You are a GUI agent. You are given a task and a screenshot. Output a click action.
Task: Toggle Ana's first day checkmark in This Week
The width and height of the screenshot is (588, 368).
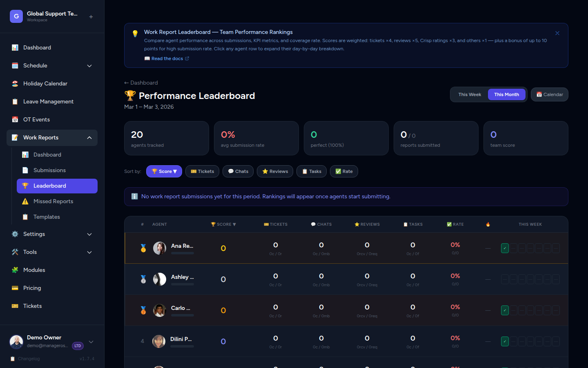point(505,248)
